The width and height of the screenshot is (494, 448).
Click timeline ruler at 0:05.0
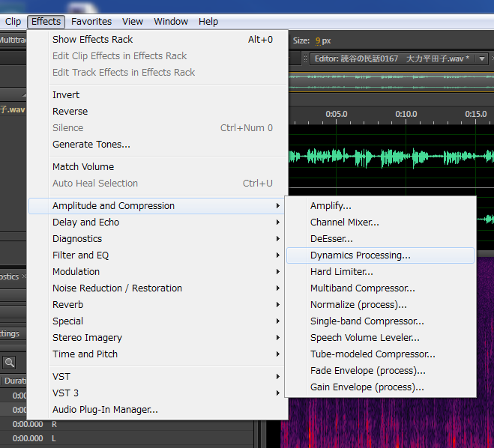pyautogui.click(x=336, y=115)
